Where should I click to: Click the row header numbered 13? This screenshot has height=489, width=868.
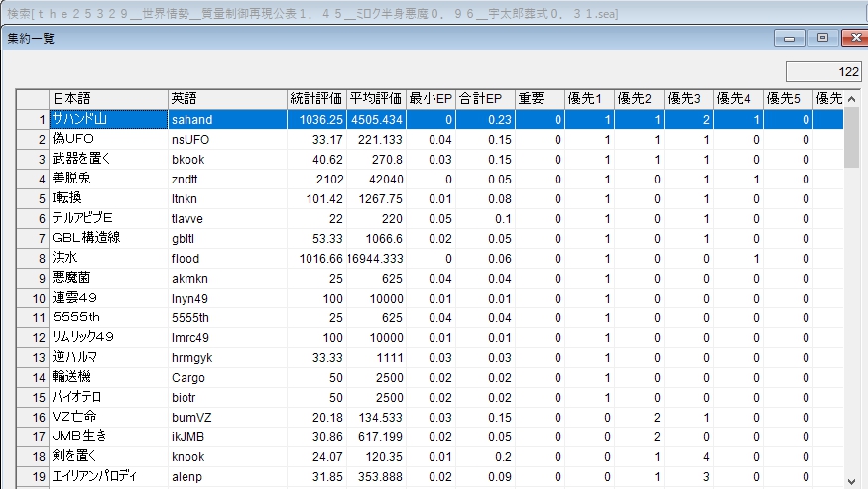pos(33,357)
